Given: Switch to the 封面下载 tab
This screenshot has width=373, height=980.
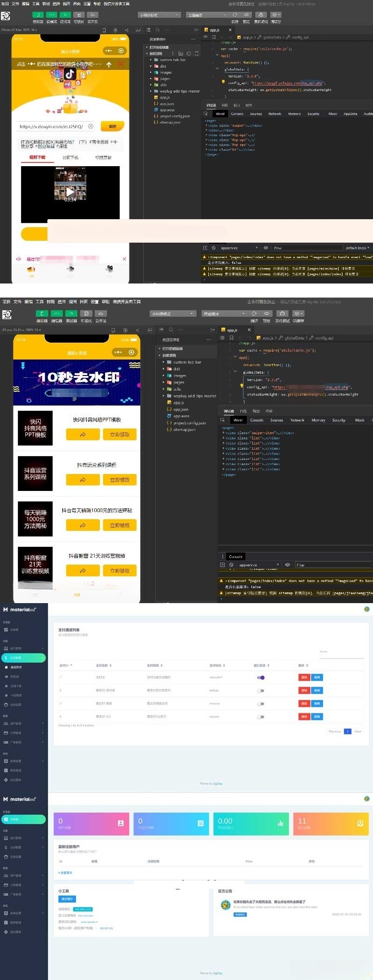Looking at the screenshot, I should click(x=70, y=158).
